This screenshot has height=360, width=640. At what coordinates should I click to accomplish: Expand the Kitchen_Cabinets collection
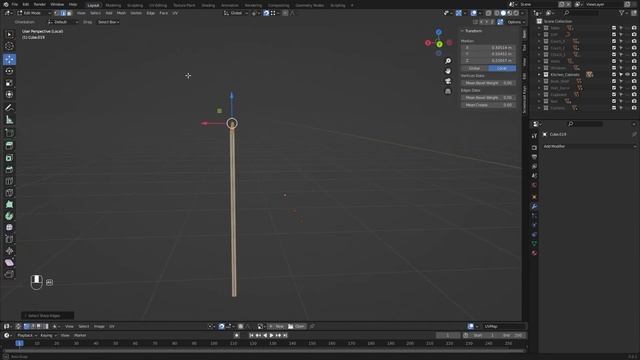tap(539, 74)
